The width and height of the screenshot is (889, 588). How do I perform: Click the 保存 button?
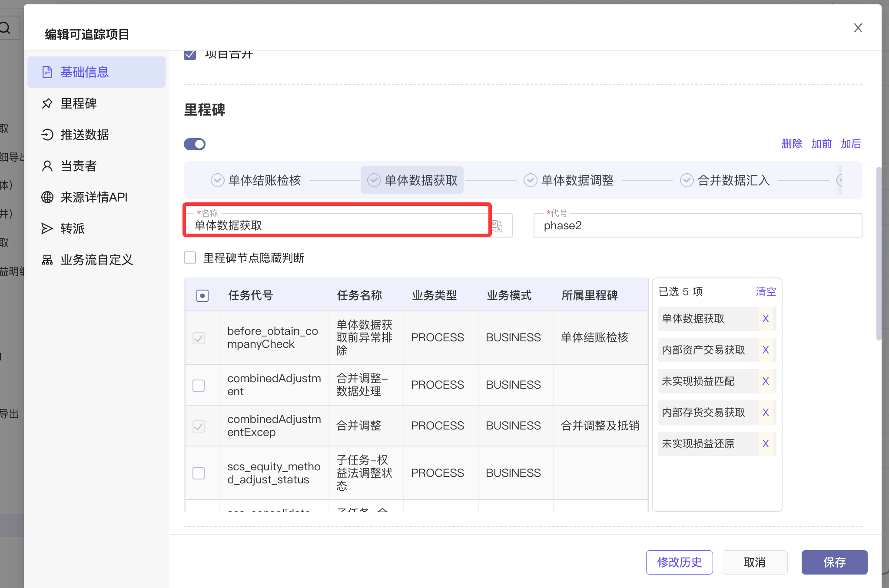834,562
